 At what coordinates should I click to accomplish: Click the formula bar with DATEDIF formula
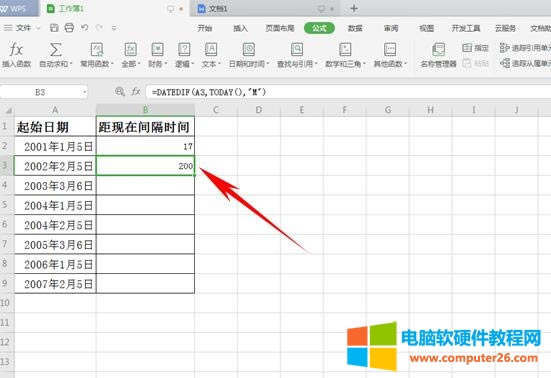tap(348, 92)
